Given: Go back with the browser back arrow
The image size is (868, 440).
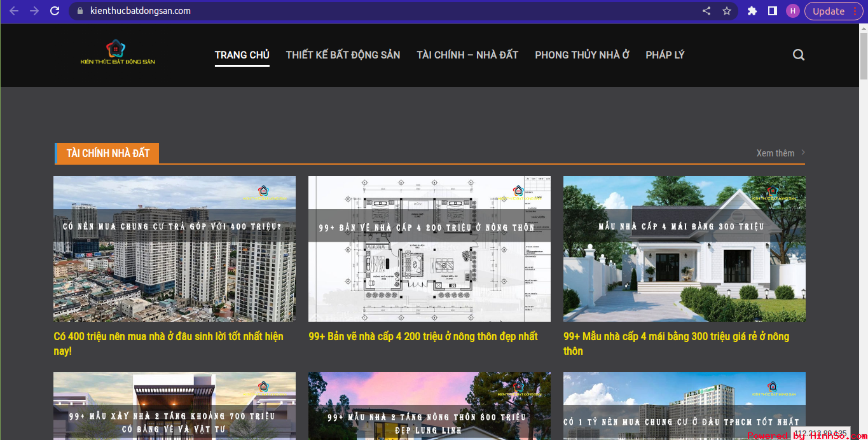Looking at the screenshot, I should tap(14, 11).
